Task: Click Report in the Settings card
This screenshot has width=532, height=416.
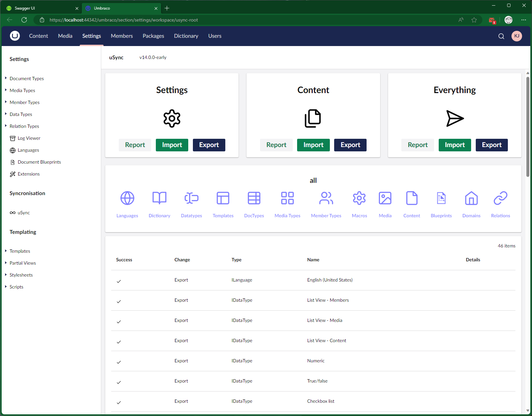Action: pos(135,145)
